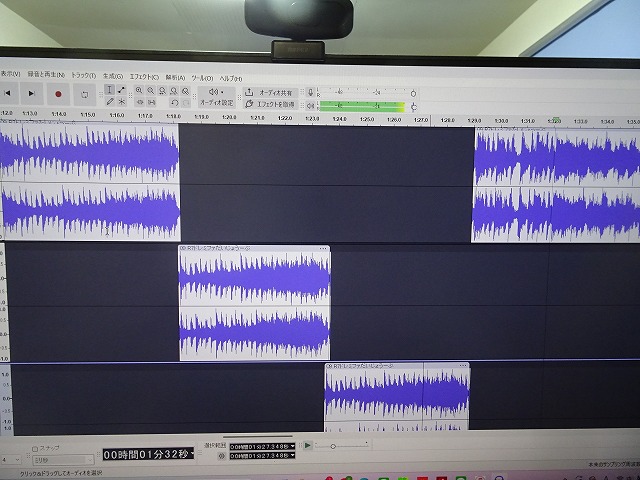Click the Undo arrow icon
640x480 pixels.
click(x=174, y=102)
